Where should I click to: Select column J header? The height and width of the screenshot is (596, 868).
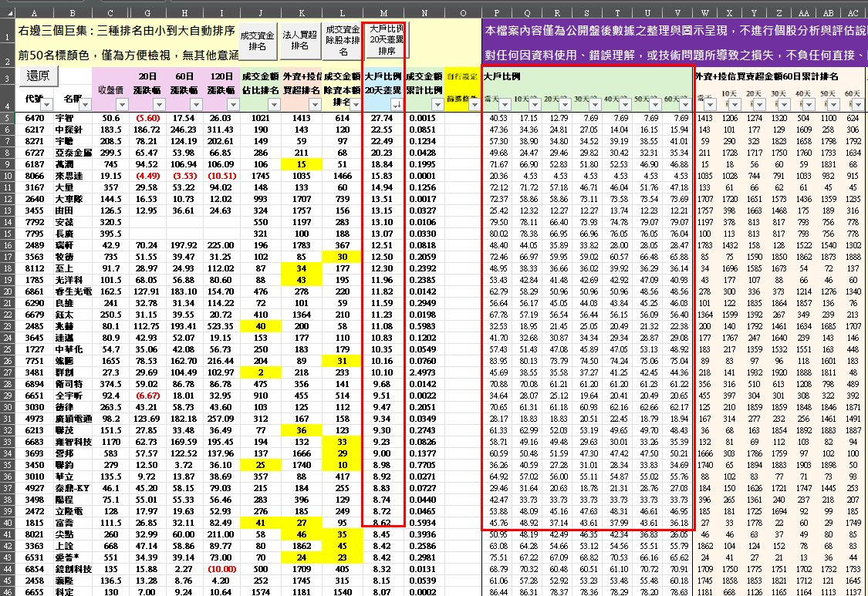[x=260, y=13]
